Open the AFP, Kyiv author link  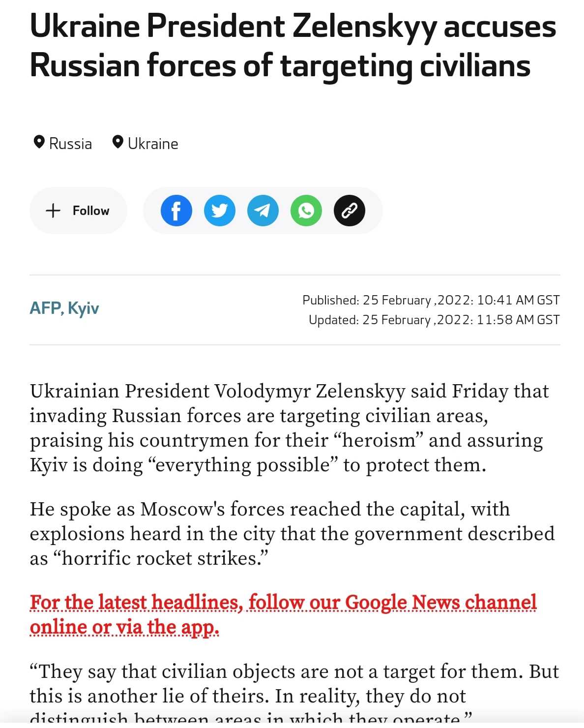pyautogui.click(x=64, y=308)
